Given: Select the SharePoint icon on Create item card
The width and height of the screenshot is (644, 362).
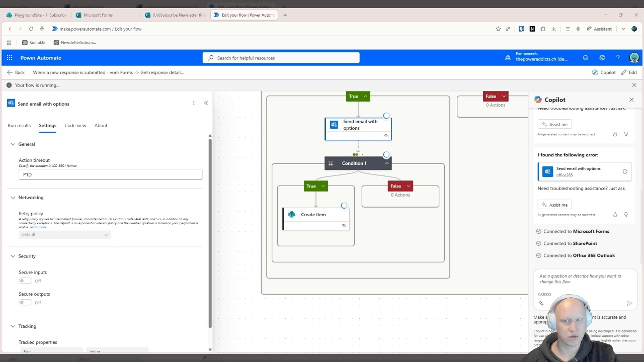Looking at the screenshot, I should pos(291,214).
